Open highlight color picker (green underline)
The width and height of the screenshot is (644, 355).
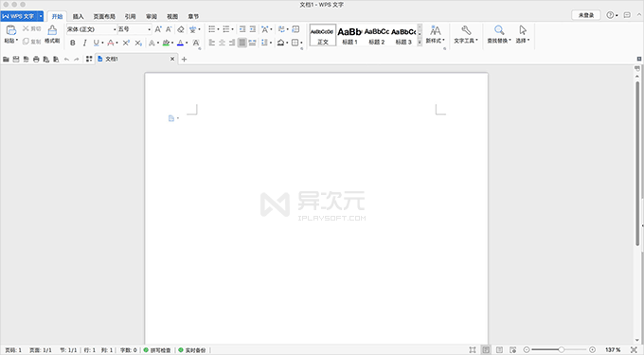(x=166, y=43)
